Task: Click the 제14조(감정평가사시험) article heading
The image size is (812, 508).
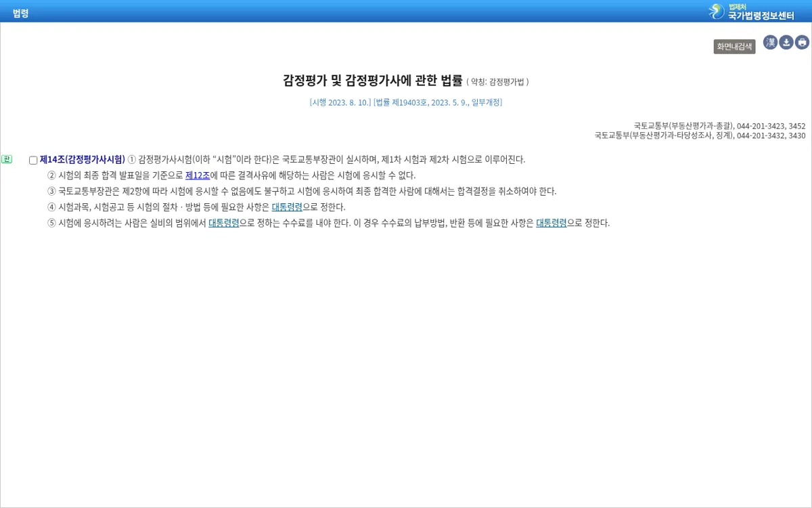Action: click(x=83, y=160)
